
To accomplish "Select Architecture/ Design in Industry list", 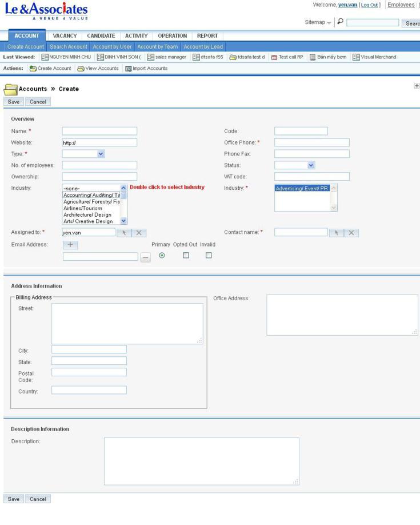I will tap(91, 215).
